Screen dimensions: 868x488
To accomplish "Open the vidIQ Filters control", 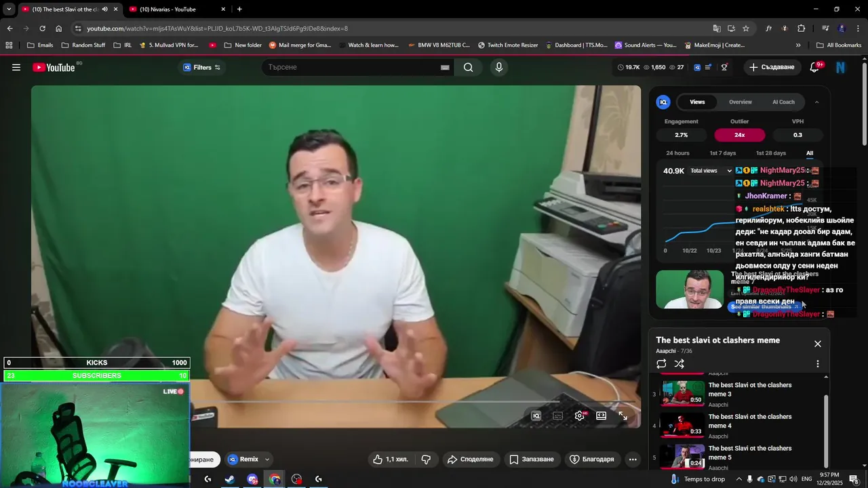I will pos(201,67).
